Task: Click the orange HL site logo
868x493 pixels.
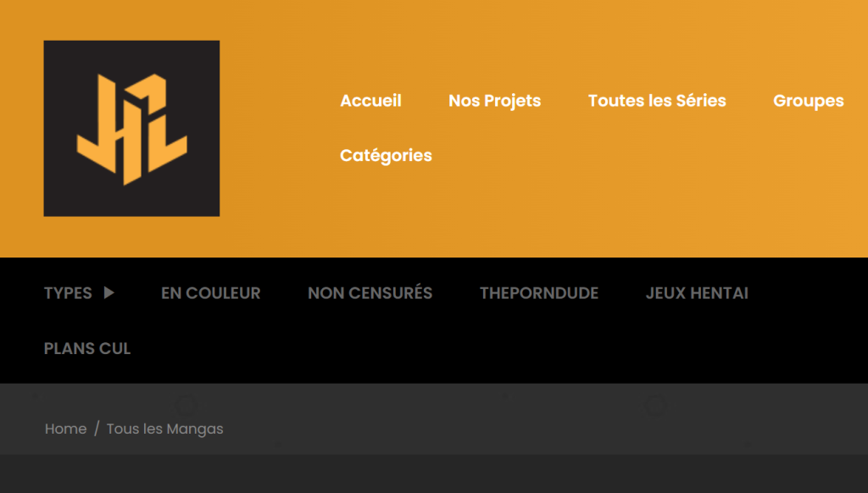Action: coord(131,129)
